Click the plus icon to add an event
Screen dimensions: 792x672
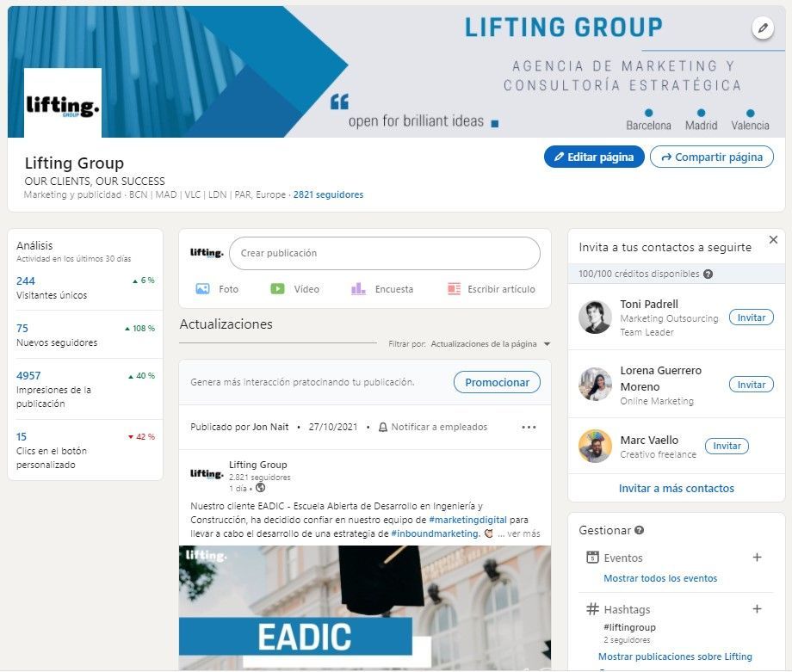[757, 558]
